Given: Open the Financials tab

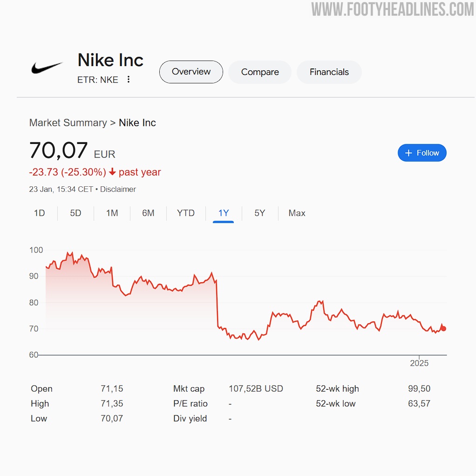Looking at the screenshot, I should (329, 72).
